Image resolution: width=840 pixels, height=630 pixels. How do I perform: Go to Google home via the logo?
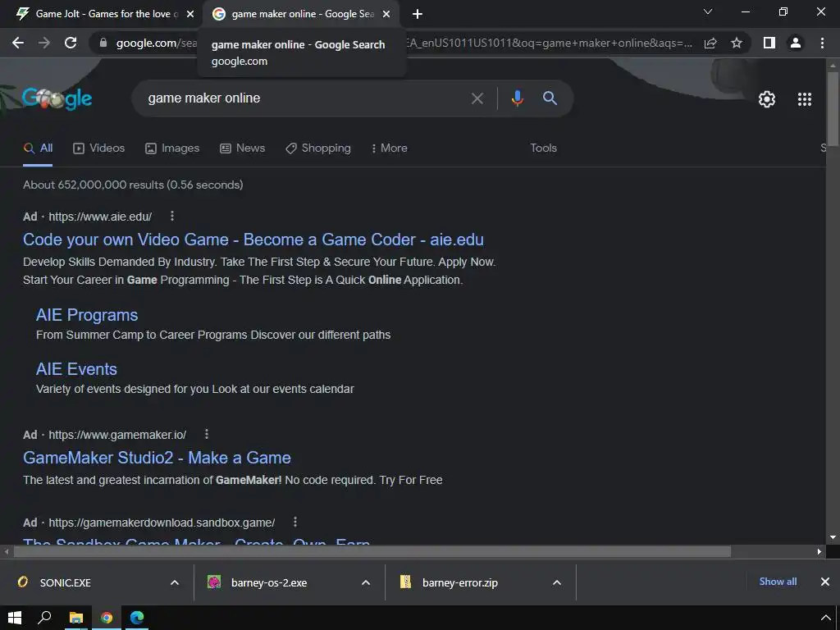(57, 98)
